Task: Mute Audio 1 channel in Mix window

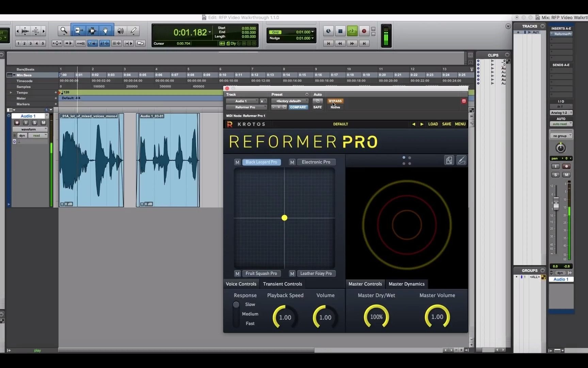Action: point(566,175)
